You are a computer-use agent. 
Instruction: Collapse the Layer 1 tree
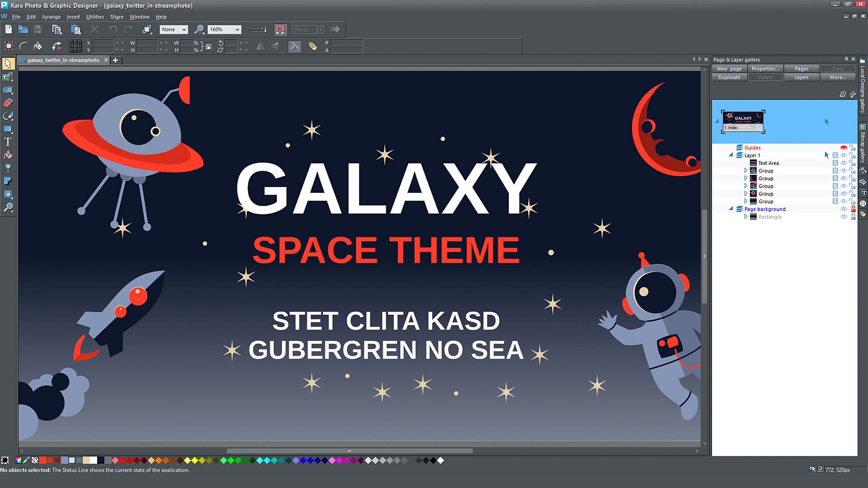click(731, 155)
